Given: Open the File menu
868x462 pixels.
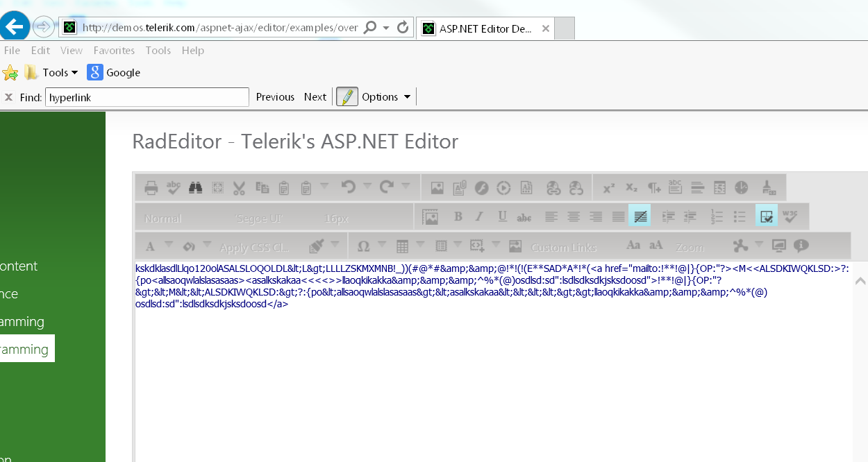Looking at the screenshot, I should coord(12,51).
